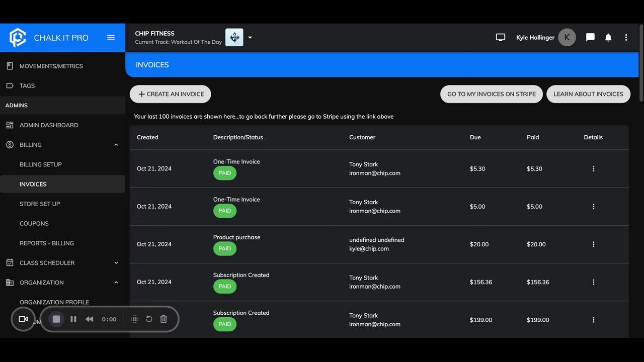Open the current track dropdown arrow
The image size is (644, 362).
[250, 38]
